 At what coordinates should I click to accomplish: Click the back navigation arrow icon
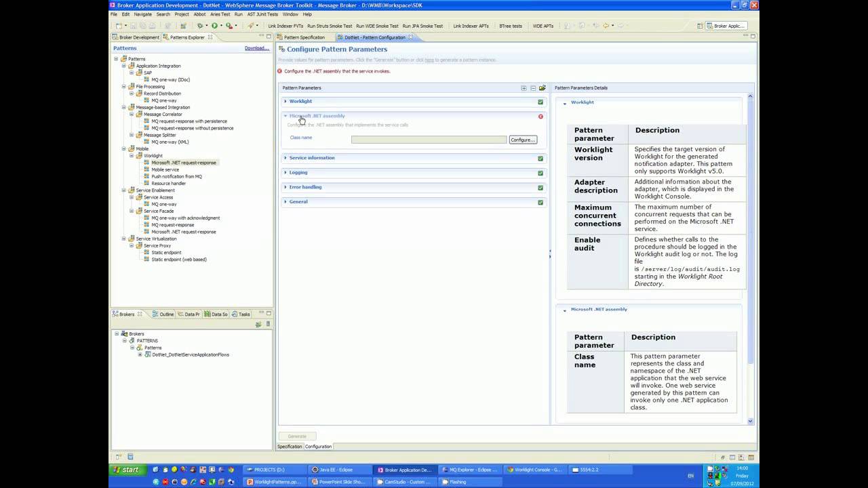(606, 26)
